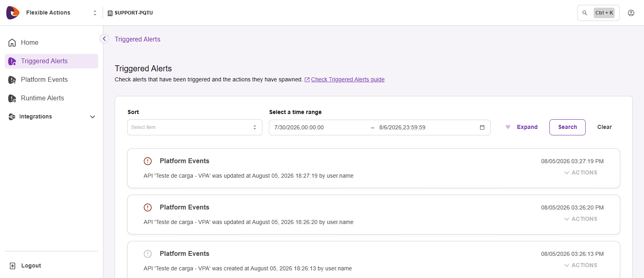644x278 pixels.
Task: Click Platform Events title of 03:26:13 PM alert
Action: (184, 254)
